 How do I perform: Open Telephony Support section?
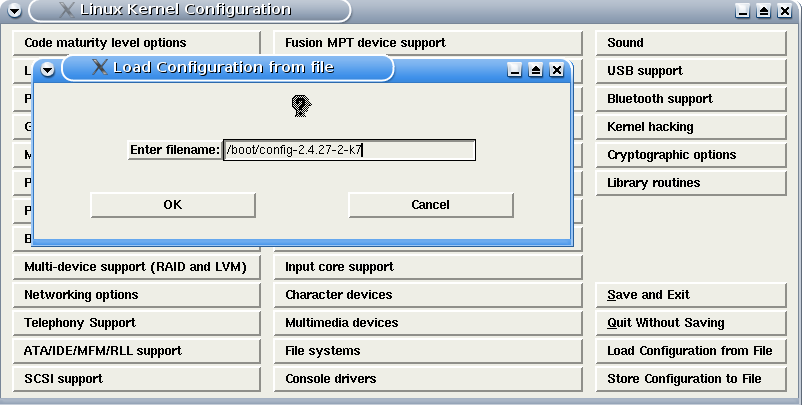click(137, 323)
